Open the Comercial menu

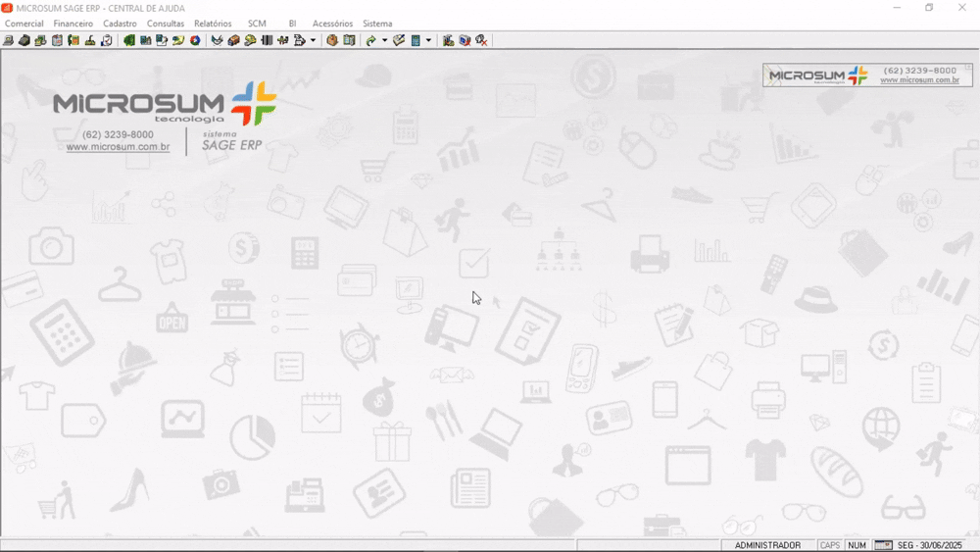(x=24, y=24)
